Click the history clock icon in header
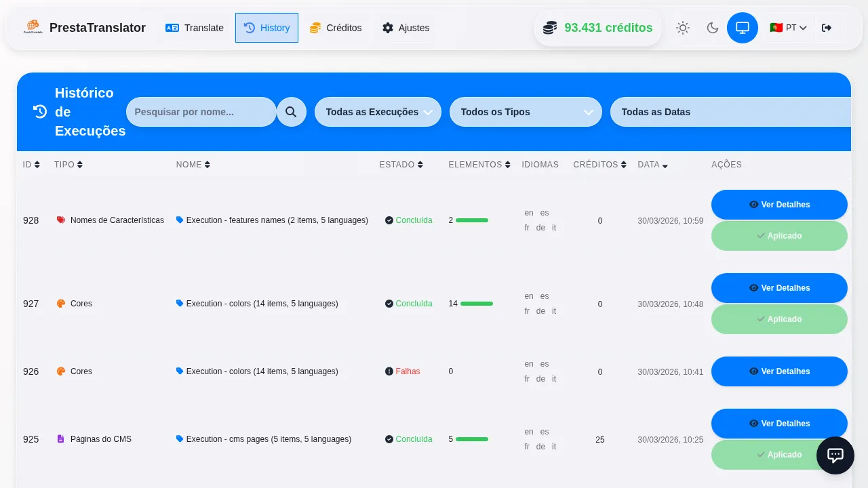The width and height of the screenshot is (868, 488). coord(40,112)
